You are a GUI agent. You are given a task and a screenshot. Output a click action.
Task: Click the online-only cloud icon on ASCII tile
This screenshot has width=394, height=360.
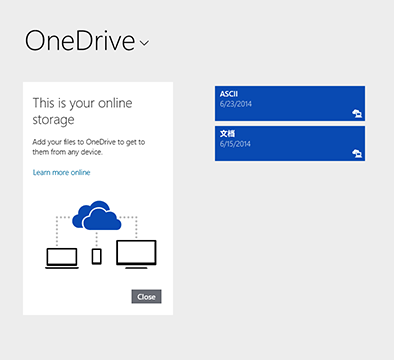pyautogui.click(x=357, y=113)
